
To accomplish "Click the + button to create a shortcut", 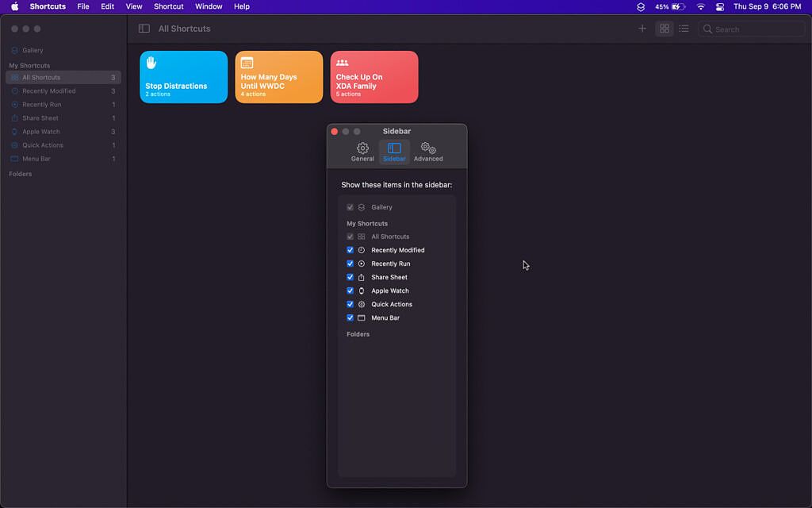I will coord(642,28).
